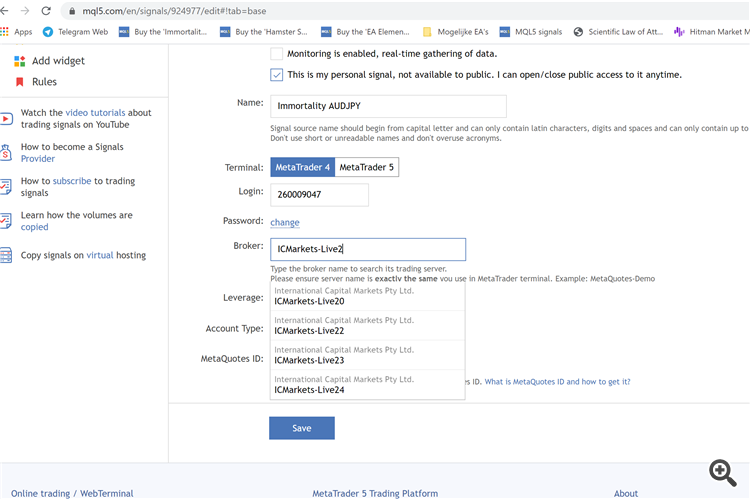Open Hitman Market bookmark

point(712,32)
